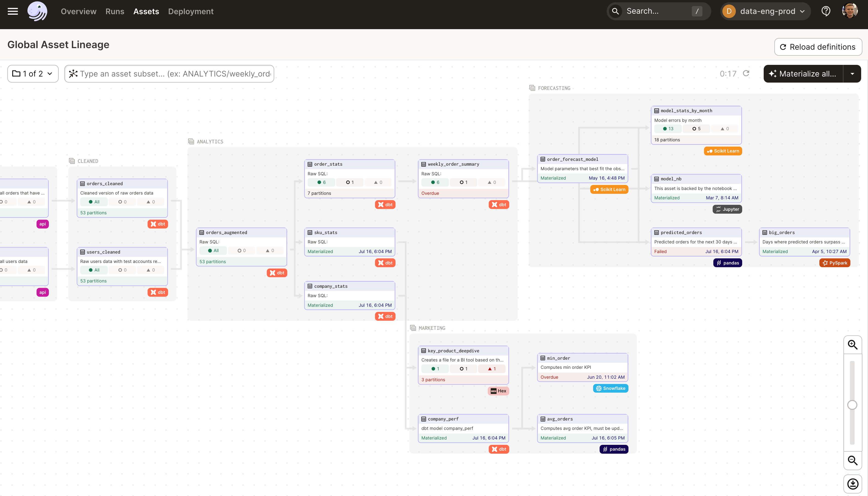Open the key_product_deepdive asset node
The width and height of the screenshot is (868, 496).
pyautogui.click(x=463, y=365)
